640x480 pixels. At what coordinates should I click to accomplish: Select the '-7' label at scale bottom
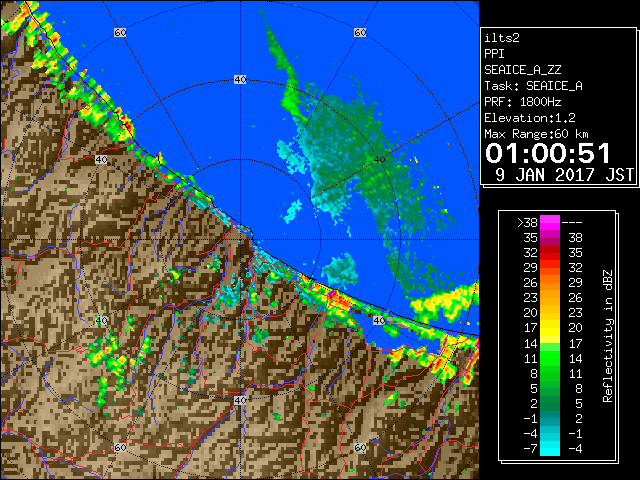point(530,449)
